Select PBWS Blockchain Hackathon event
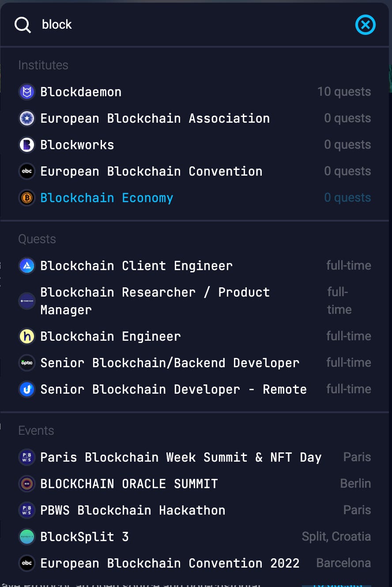The width and height of the screenshot is (392, 587). (x=195, y=510)
